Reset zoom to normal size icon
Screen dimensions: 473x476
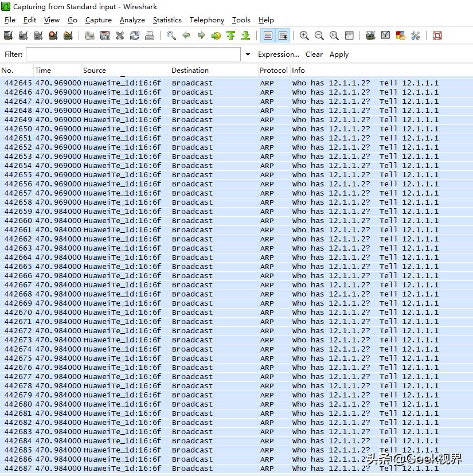coord(334,36)
